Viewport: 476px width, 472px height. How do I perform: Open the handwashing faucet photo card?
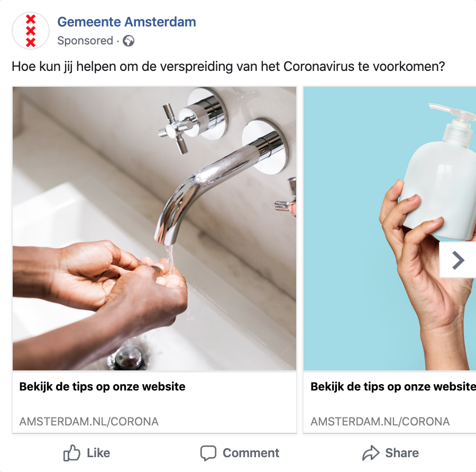click(154, 229)
